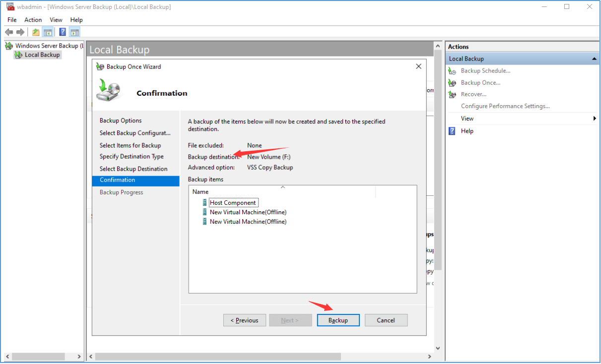Click Backup Schedule... in Actions pane

point(485,71)
